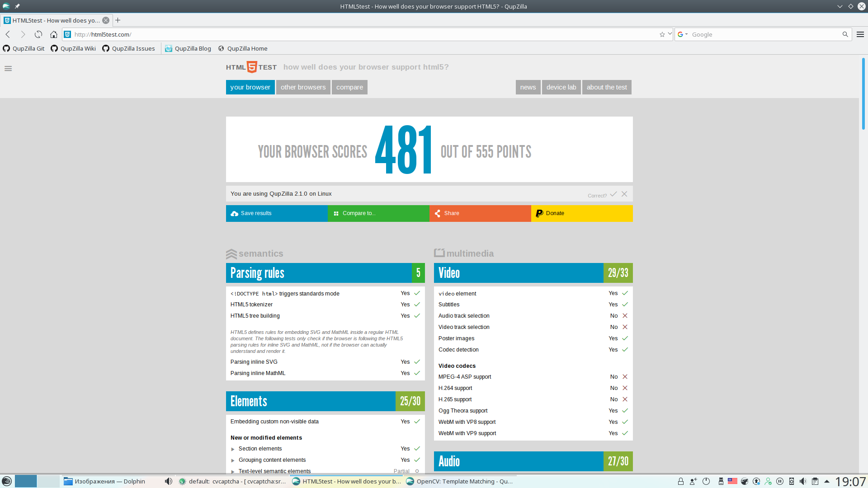
Task: Open the 'device lab' tab
Action: [561, 87]
